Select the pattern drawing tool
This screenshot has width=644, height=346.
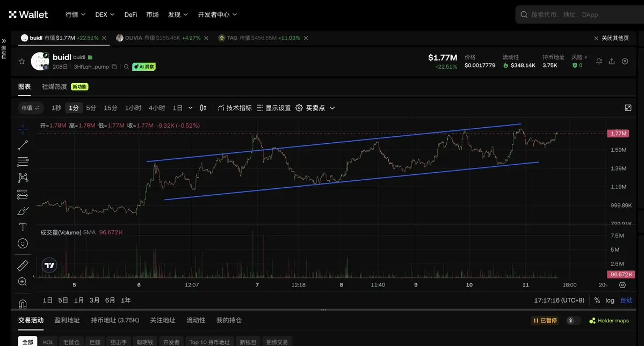pos(23,178)
